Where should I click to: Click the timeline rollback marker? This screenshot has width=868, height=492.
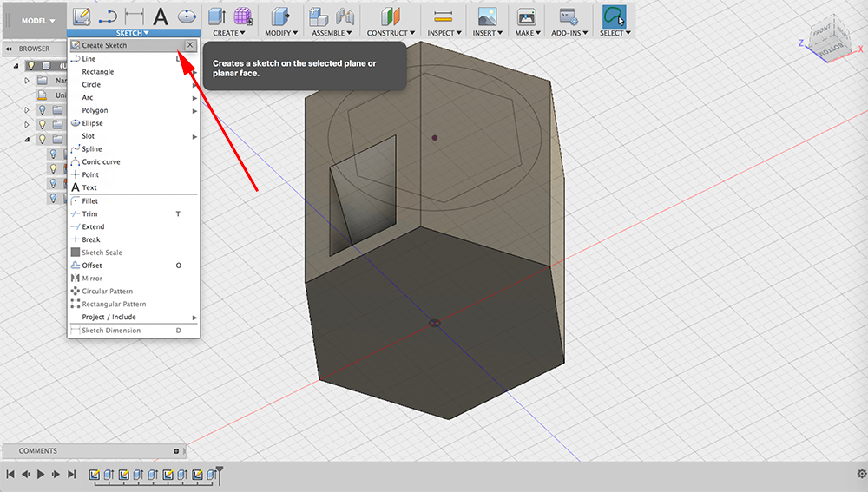pos(220,475)
